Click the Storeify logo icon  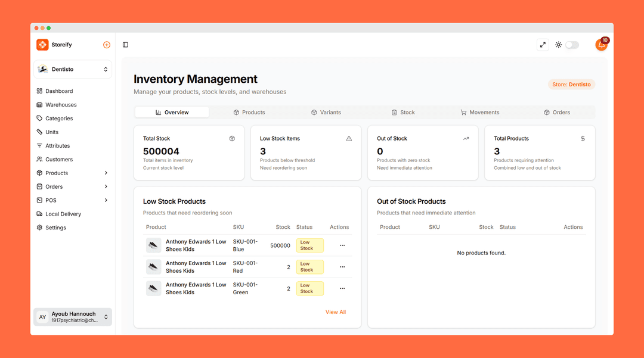(42, 45)
